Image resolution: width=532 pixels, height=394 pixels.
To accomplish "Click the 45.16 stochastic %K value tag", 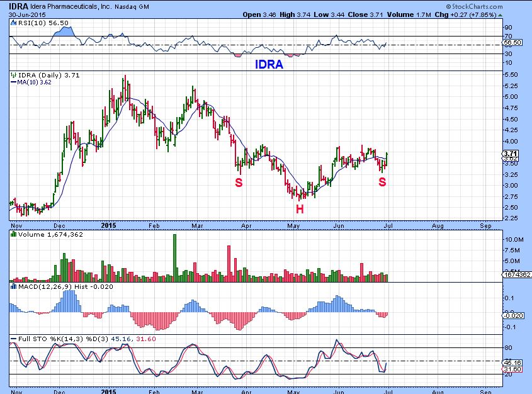I will tap(512, 363).
